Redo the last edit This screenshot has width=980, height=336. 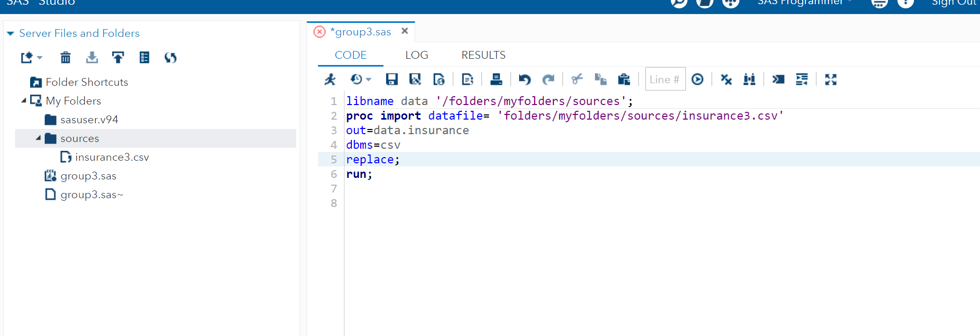tap(548, 80)
